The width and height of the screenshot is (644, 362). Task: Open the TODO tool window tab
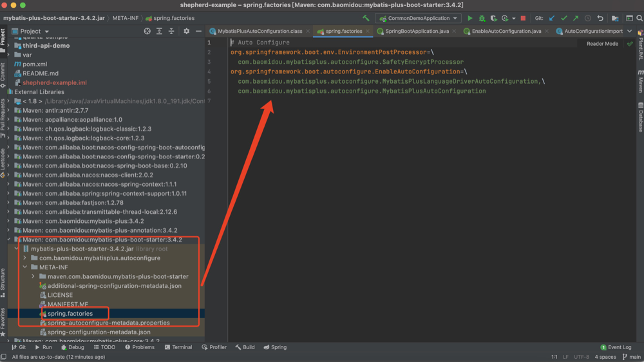(104, 347)
